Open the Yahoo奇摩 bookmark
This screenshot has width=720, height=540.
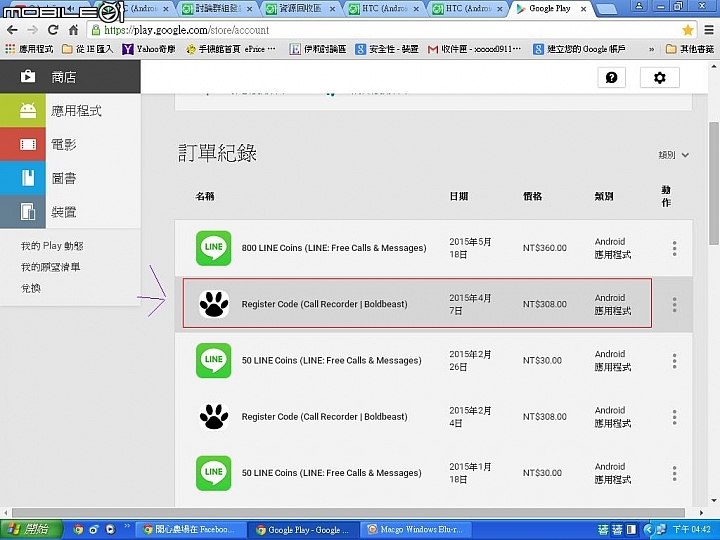pos(149,49)
